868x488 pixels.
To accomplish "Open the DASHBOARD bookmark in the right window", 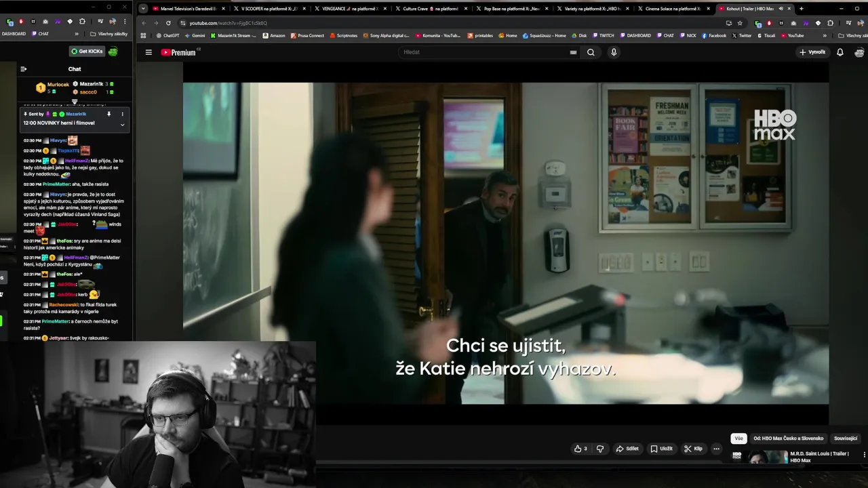I will (x=635, y=35).
